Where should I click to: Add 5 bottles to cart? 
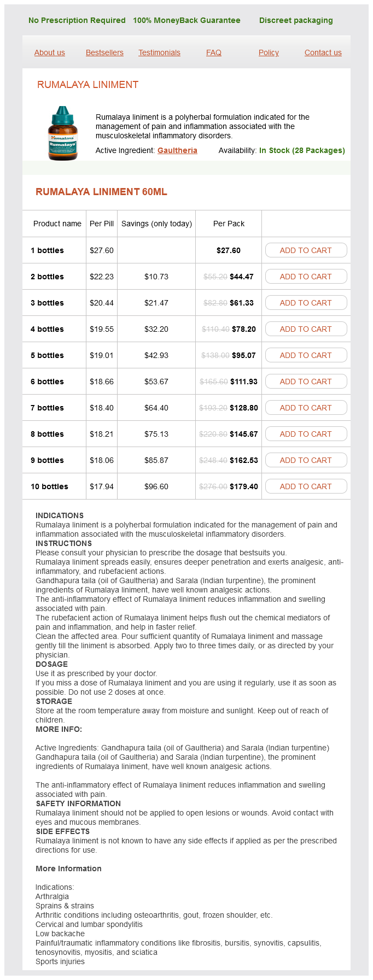[x=306, y=355]
